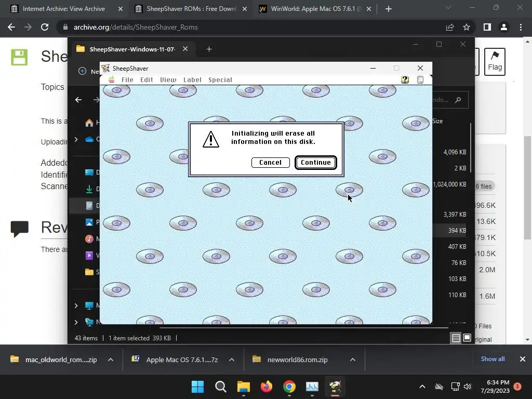Viewport: 532px width, 399px height.
Task: Switch Explorer to details view icon
Action: (456, 338)
